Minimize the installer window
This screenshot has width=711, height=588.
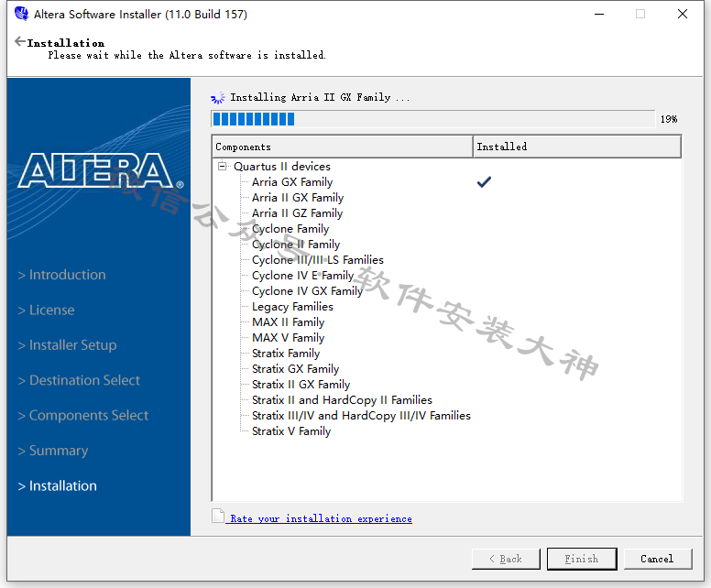pyautogui.click(x=599, y=14)
